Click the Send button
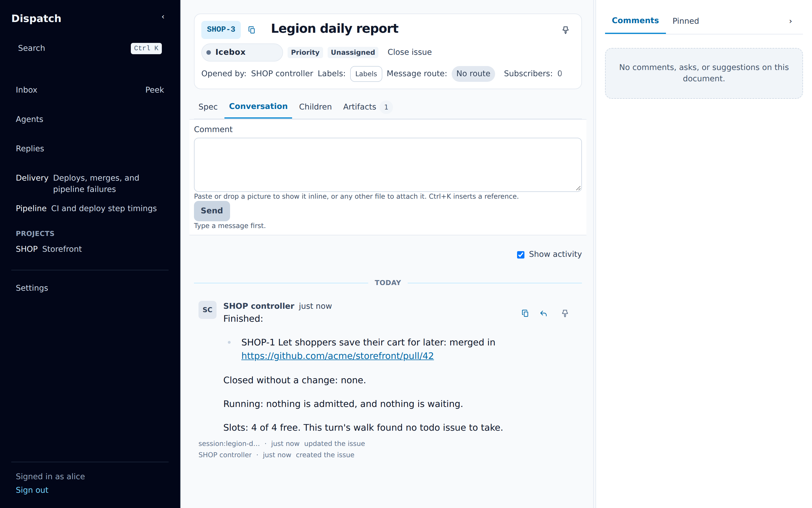The width and height of the screenshot is (812, 508). point(212,211)
